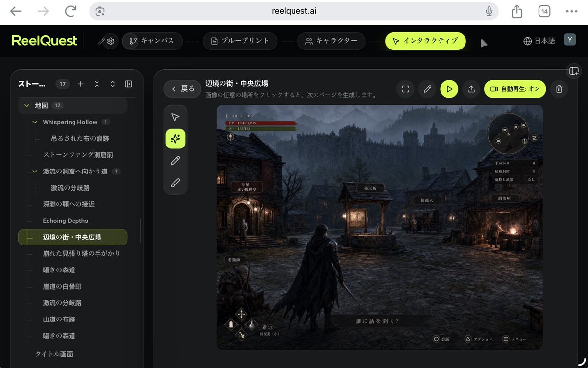Open the browser more options menu
Screen dimensions: 588x368
pos(571,11)
